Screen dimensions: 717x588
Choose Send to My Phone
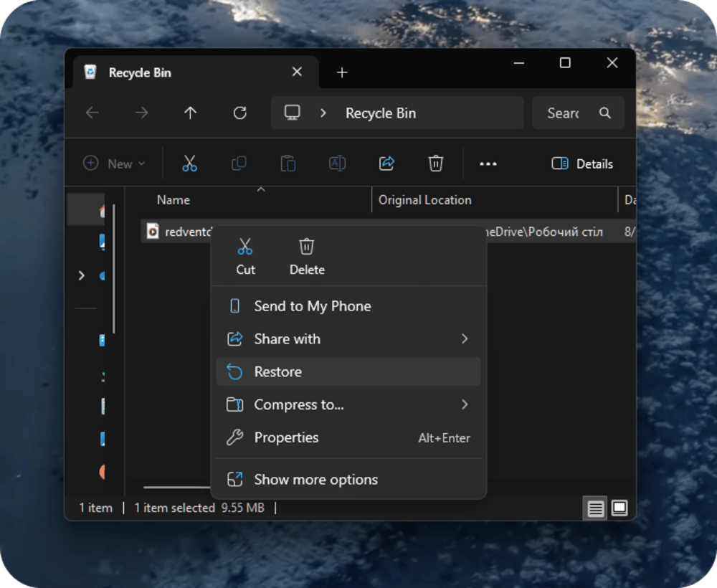[312, 306]
